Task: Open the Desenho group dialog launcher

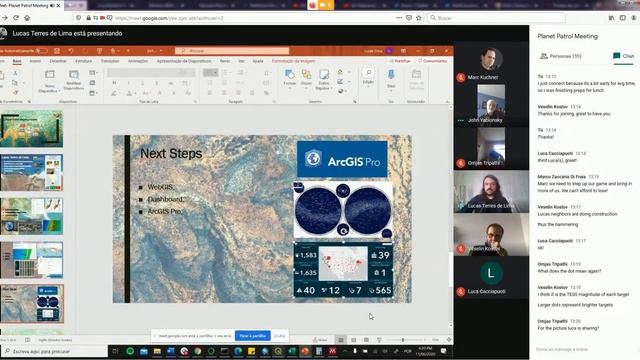Action: tap(355, 101)
